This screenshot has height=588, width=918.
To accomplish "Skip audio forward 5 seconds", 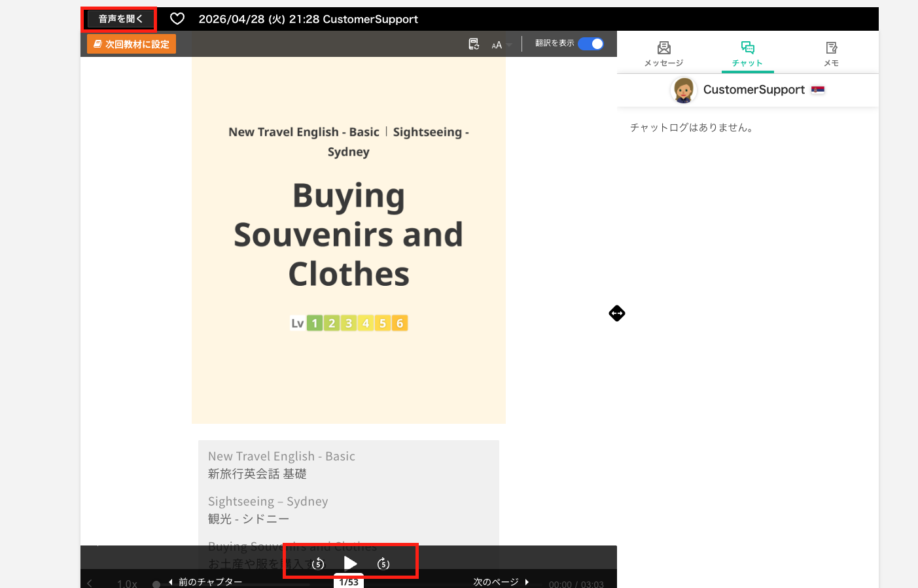I will click(383, 564).
